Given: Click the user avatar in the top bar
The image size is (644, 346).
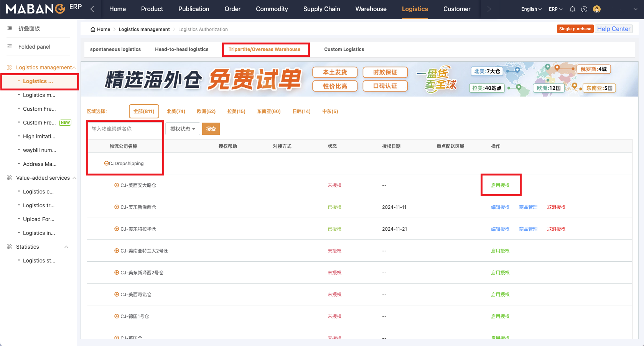Looking at the screenshot, I should pyautogui.click(x=597, y=9).
